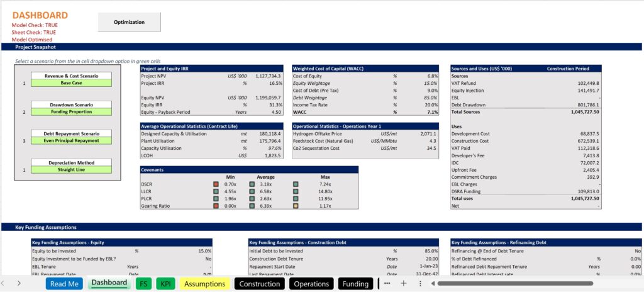
Task: Click the green PLCR max status icon
Action: click(x=295, y=198)
